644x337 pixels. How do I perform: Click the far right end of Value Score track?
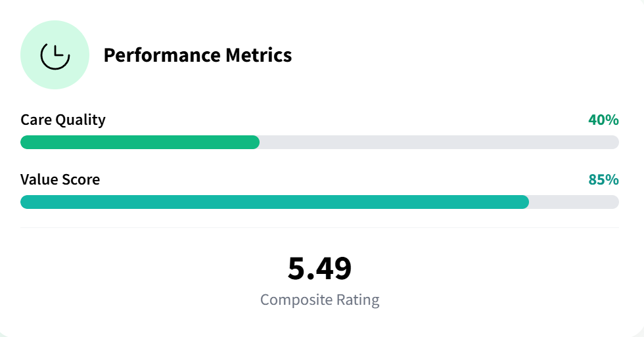coord(614,202)
